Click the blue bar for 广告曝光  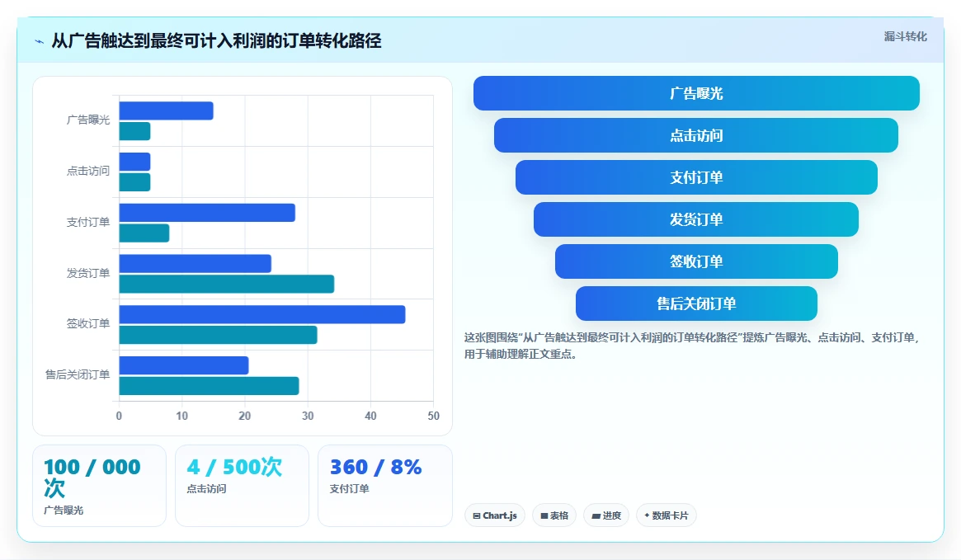click(166, 111)
